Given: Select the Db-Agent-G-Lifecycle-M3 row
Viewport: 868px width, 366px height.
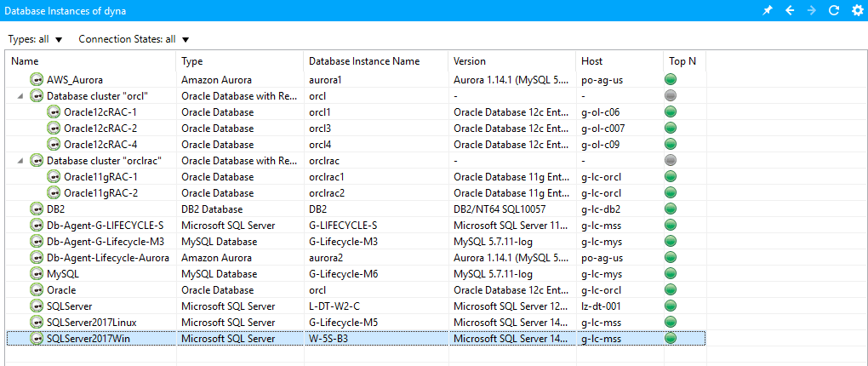Looking at the screenshot, I should coord(106,242).
